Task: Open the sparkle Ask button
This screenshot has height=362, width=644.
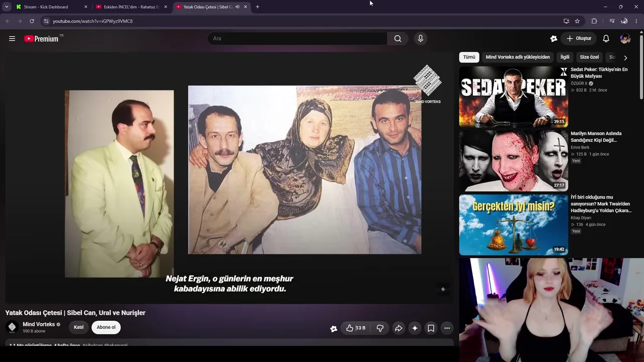Action: point(415,328)
